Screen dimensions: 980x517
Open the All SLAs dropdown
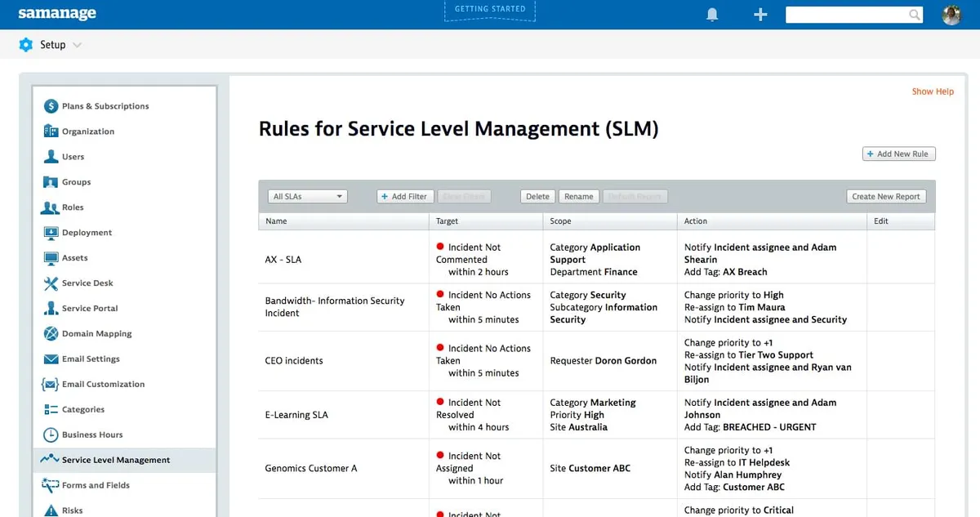[308, 197]
